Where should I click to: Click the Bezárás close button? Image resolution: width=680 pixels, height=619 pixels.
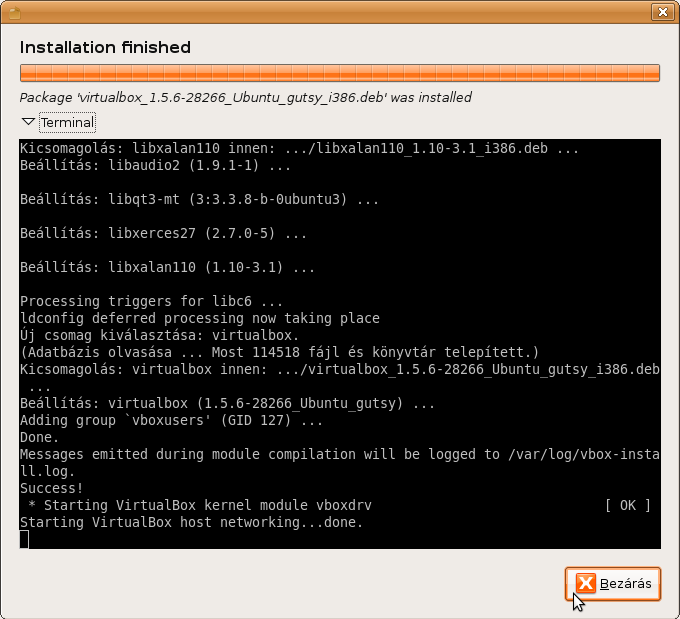(613, 584)
